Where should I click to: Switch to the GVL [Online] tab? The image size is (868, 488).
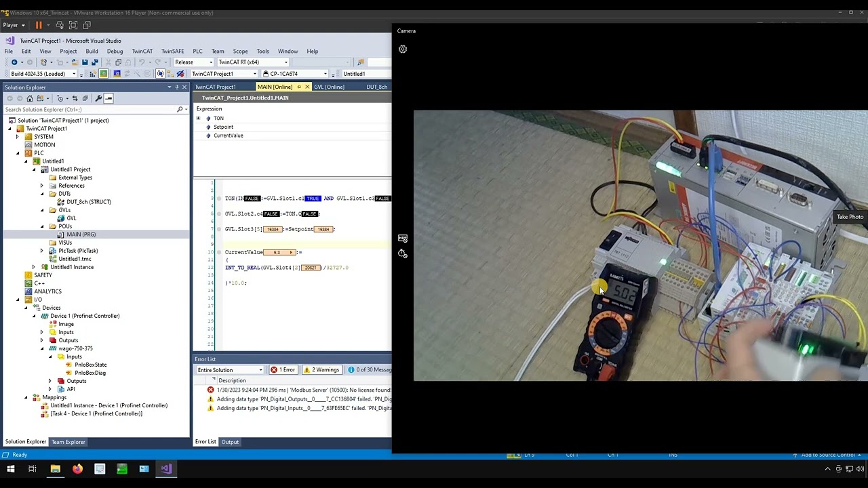tap(329, 87)
